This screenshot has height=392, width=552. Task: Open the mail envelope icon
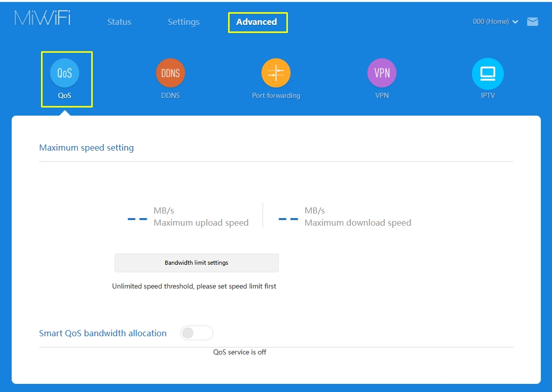(532, 22)
